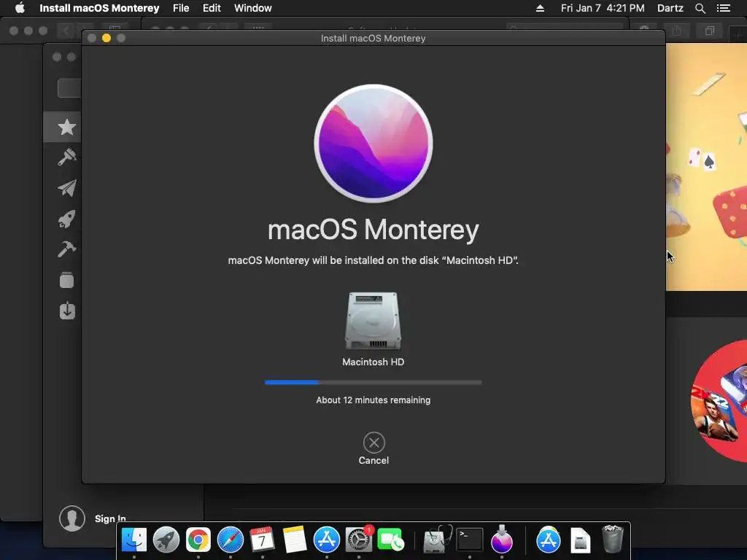
Task: Open the Install macOS Monterey menu
Action: 99,8
